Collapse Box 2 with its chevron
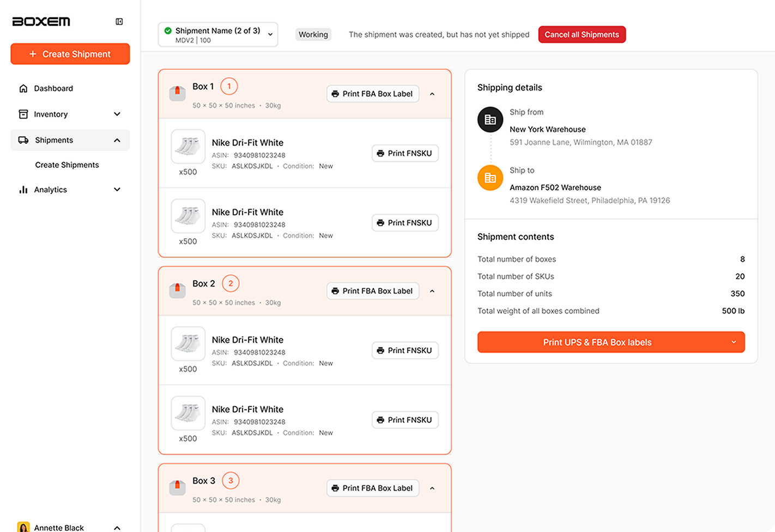Screen dimensions: 775x532 click(432, 291)
